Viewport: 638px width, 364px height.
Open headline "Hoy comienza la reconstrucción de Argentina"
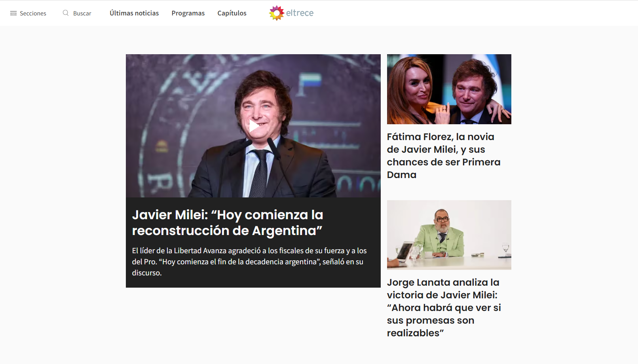pos(228,222)
